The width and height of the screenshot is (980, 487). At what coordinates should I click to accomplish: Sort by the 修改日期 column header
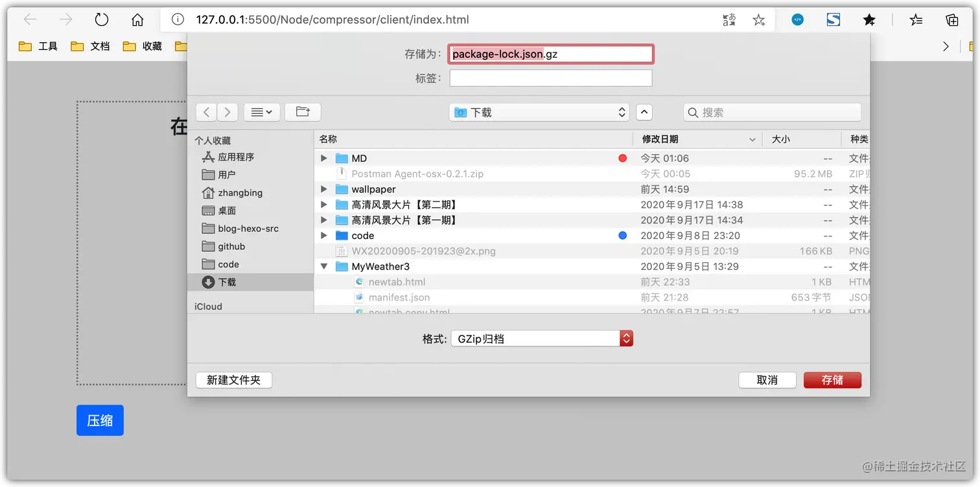point(698,139)
